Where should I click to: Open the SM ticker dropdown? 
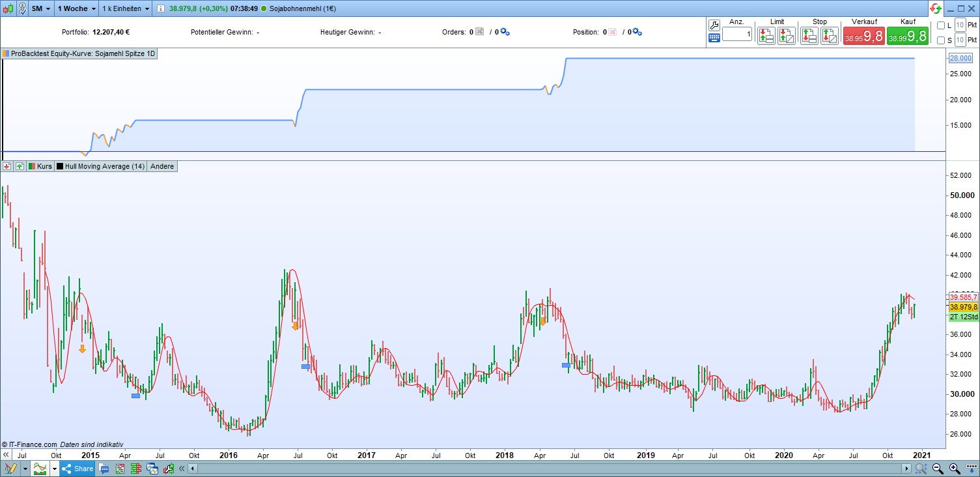point(41,9)
